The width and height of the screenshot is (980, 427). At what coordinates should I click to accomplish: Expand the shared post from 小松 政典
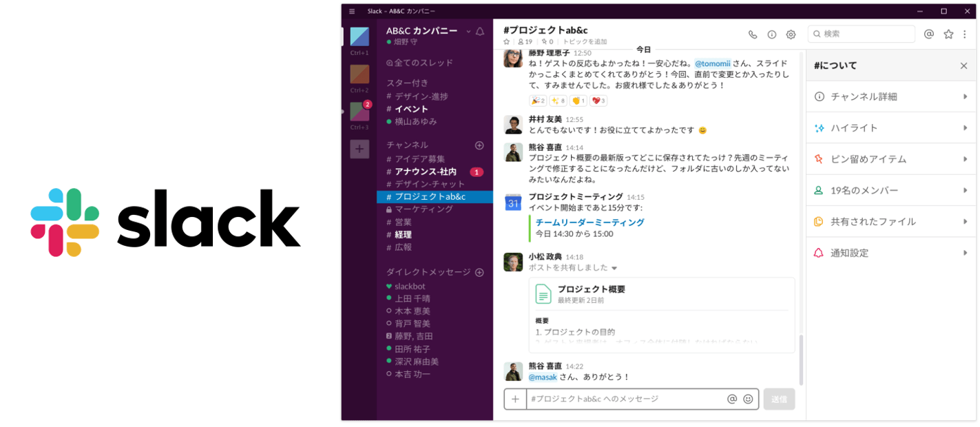coord(614,268)
